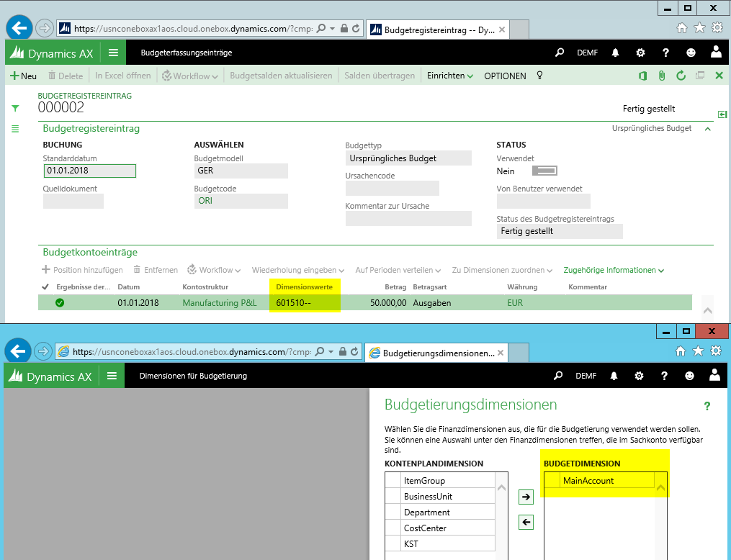Remove budget dimension with left arrow

click(526, 522)
